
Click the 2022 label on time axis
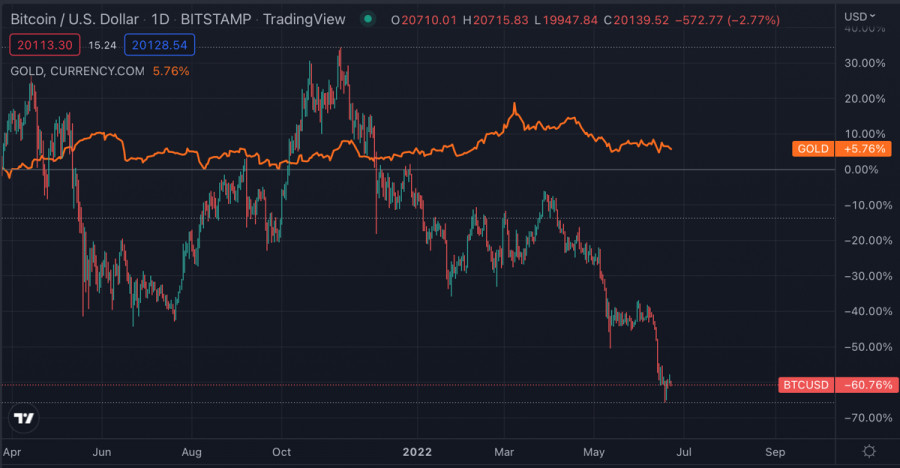click(417, 452)
